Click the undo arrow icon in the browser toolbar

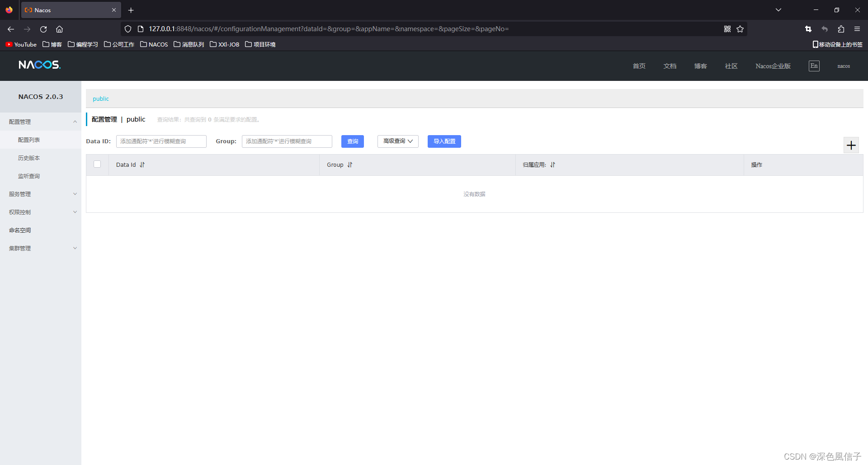click(825, 29)
